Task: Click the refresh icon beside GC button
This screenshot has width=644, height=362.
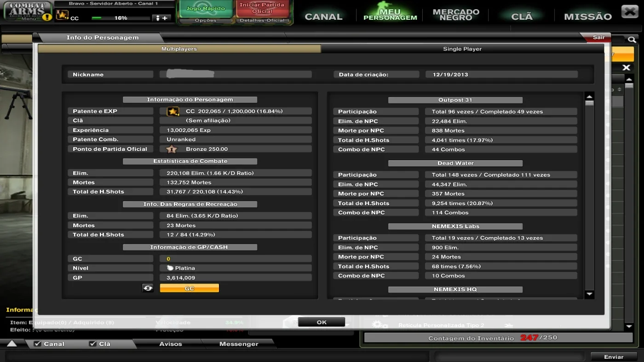Action: pyautogui.click(x=148, y=288)
